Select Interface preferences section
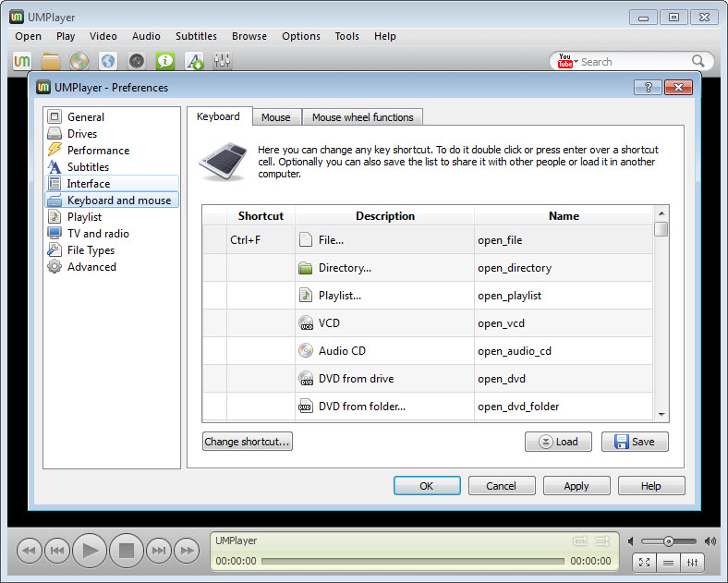 (x=112, y=183)
